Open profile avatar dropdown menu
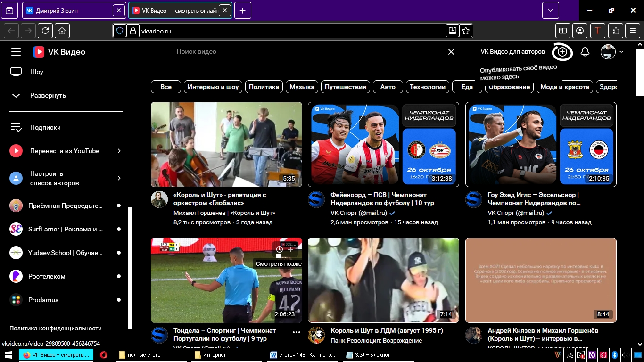 coord(611,52)
